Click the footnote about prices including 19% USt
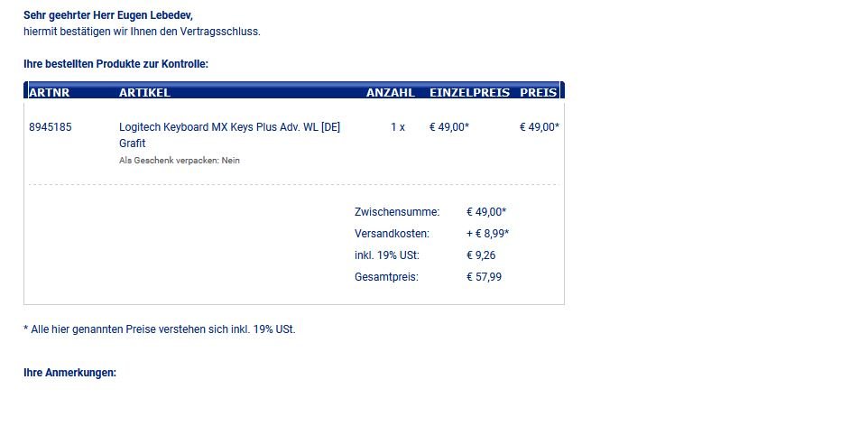Viewport: 868px width, 426px height. point(160,329)
